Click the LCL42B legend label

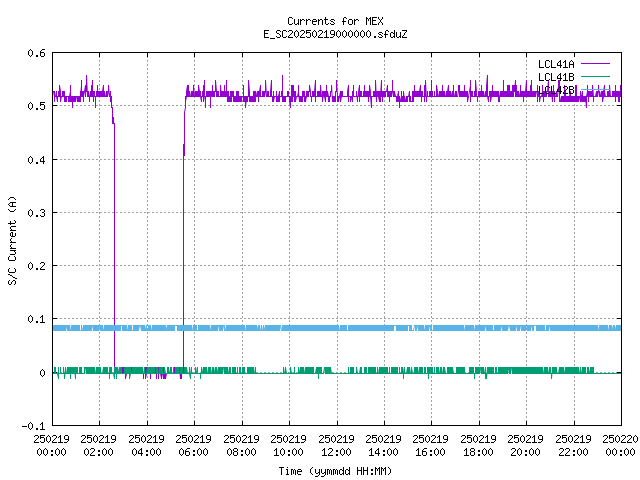point(556,90)
